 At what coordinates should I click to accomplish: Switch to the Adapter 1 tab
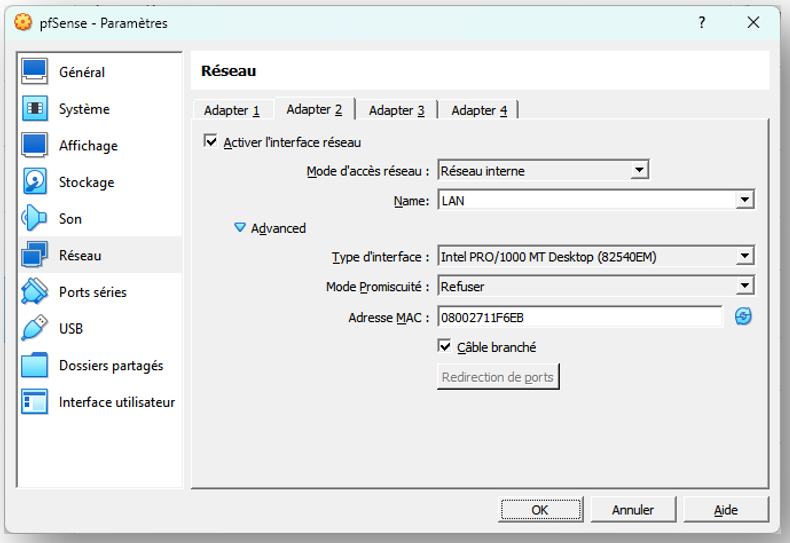coord(232,110)
